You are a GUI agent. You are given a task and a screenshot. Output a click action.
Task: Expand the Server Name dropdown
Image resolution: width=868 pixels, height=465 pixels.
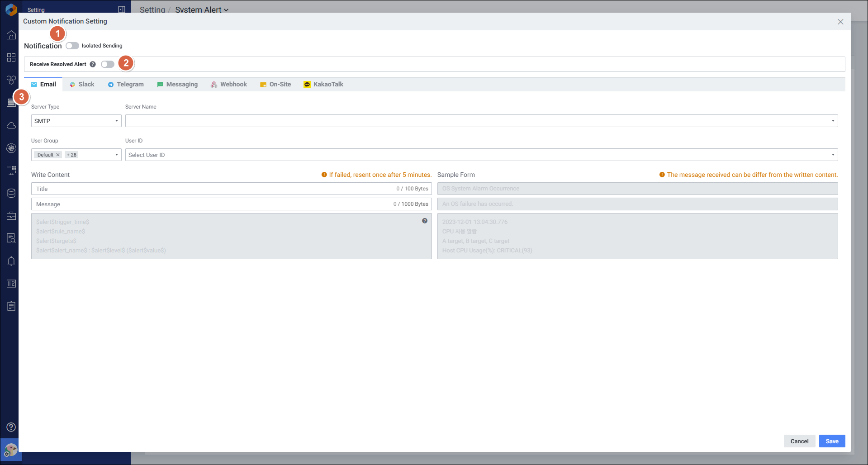coord(481,121)
